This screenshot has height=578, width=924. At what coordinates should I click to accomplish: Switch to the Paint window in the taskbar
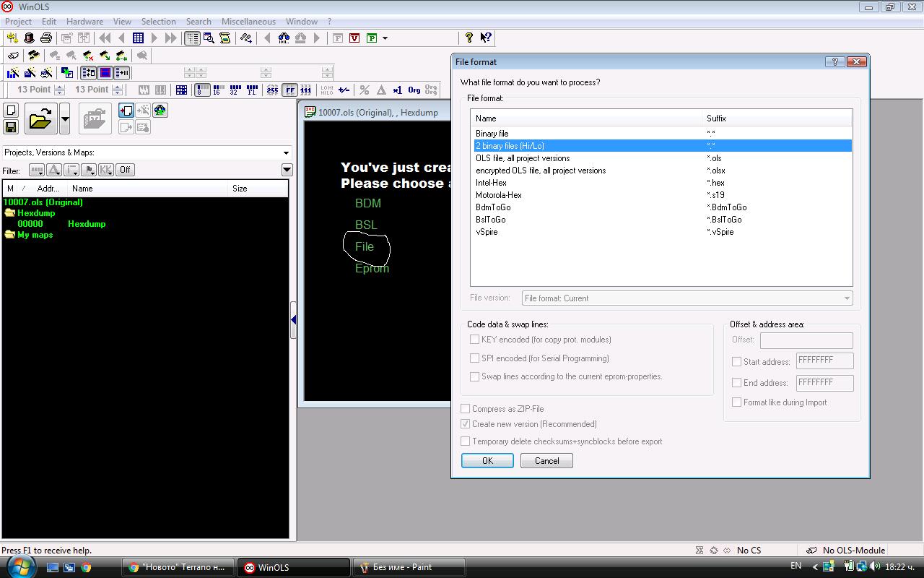click(409, 567)
